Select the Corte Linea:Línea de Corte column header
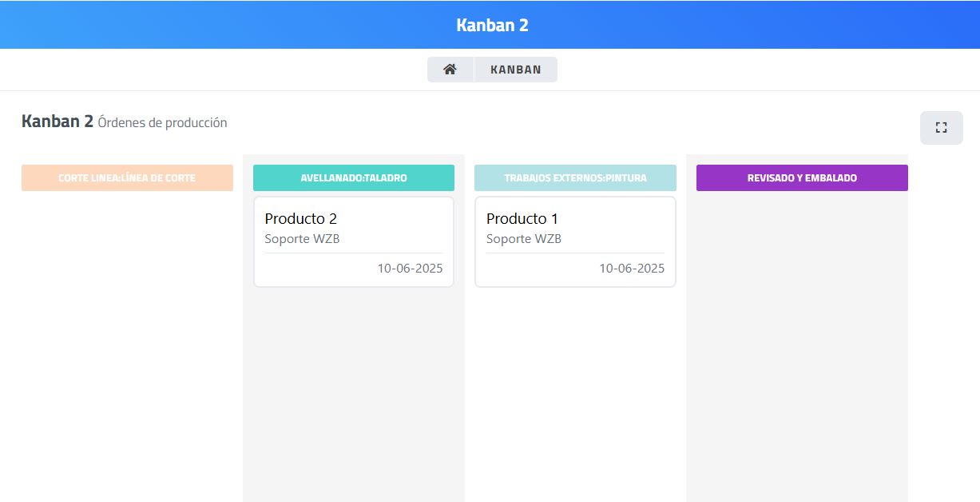Screen dimensions: 980x502 click(127, 178)
